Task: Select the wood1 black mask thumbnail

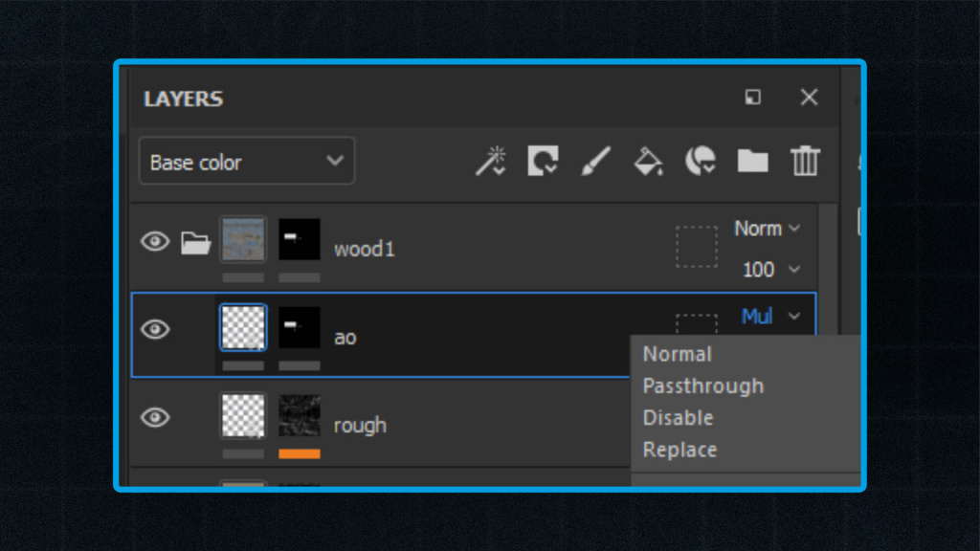Action: pyautogui.click(x=300, y=239)
